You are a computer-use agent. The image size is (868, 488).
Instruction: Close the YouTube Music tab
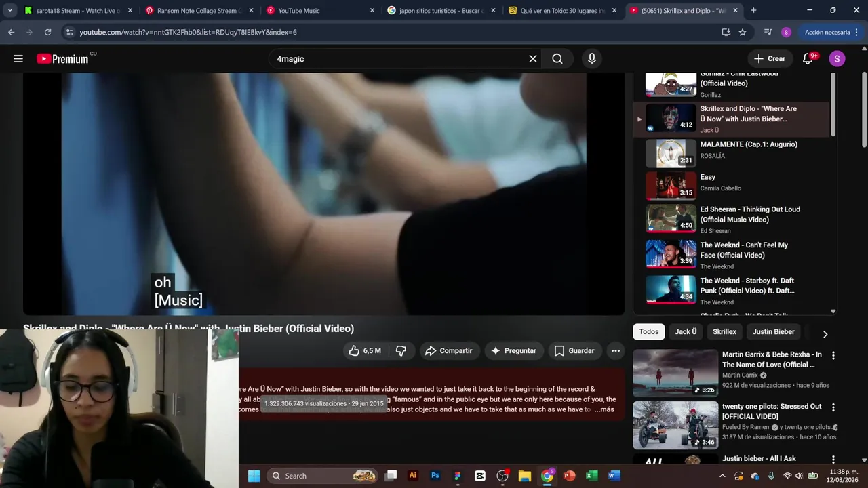[372, 10]
